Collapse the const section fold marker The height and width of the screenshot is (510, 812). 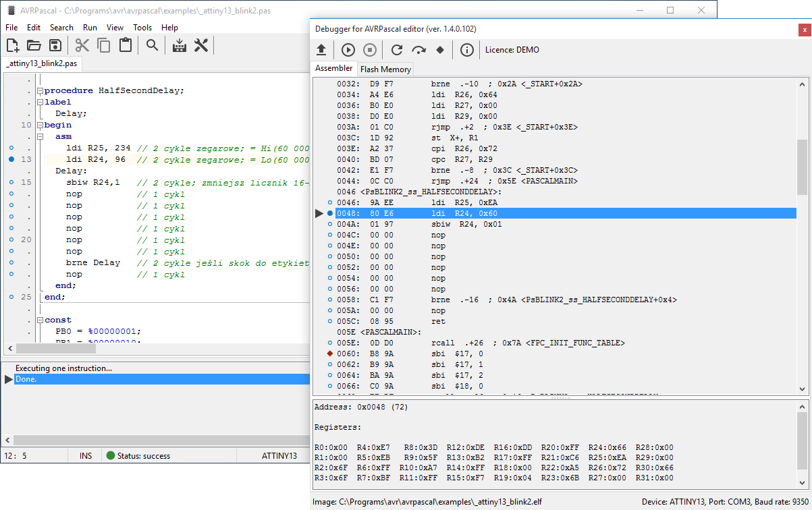39,320
